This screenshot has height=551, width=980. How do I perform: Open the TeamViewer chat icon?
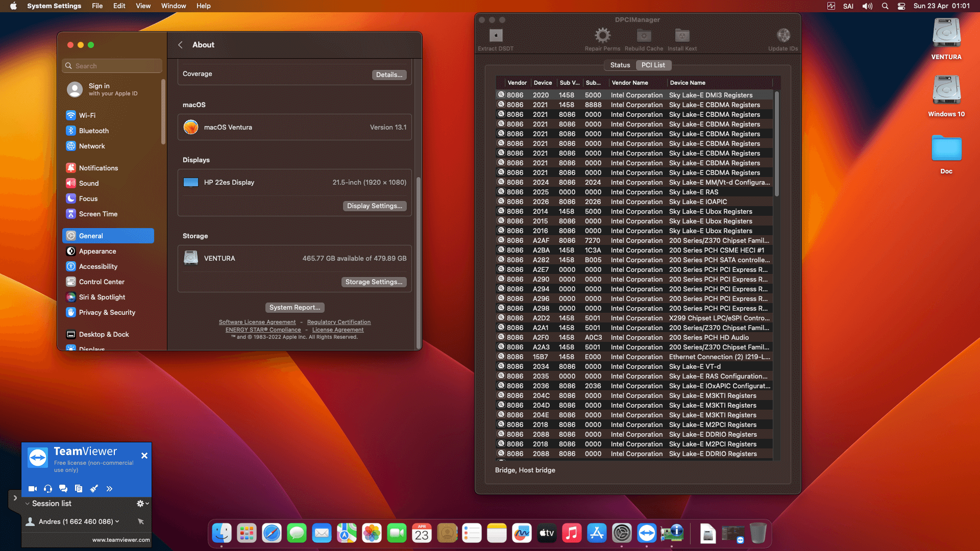[x=63, y=488]
